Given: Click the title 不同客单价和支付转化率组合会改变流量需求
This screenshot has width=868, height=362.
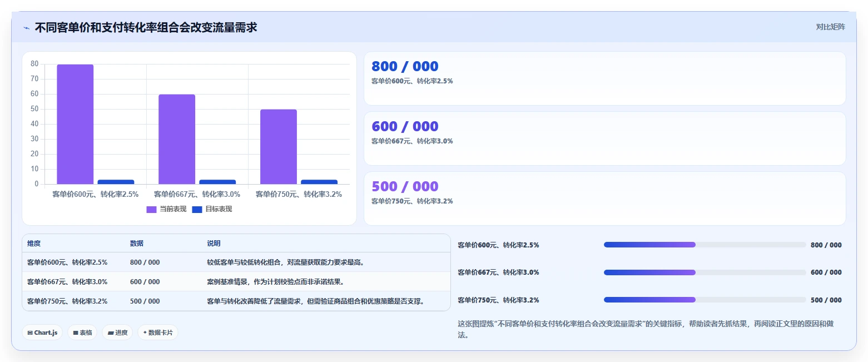Looking at the screenshot, I should click(146, 27).
